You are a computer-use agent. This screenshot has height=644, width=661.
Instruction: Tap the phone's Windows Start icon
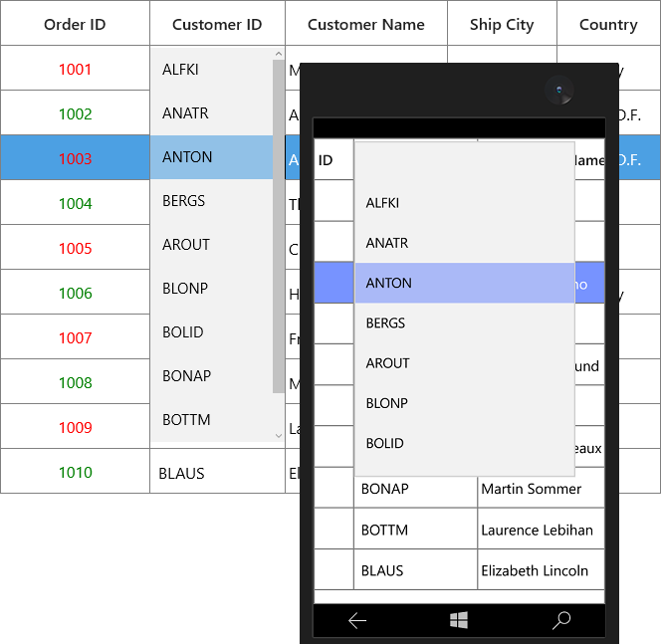(x=459, y=620)
